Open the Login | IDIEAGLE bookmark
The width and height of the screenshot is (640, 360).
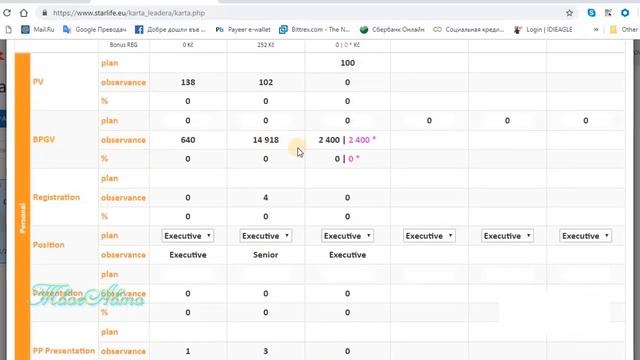point(543,29)
